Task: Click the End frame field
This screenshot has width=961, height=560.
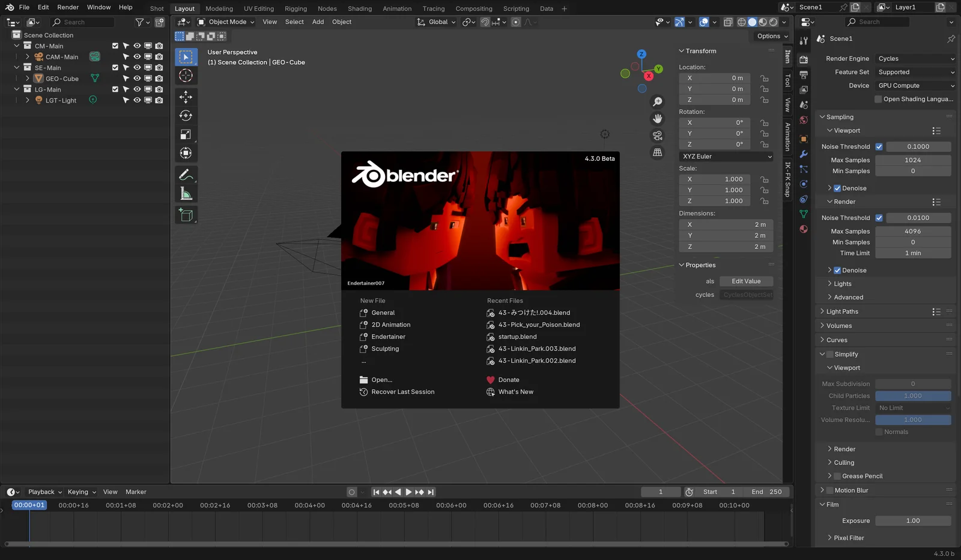Action: (767, 492)
